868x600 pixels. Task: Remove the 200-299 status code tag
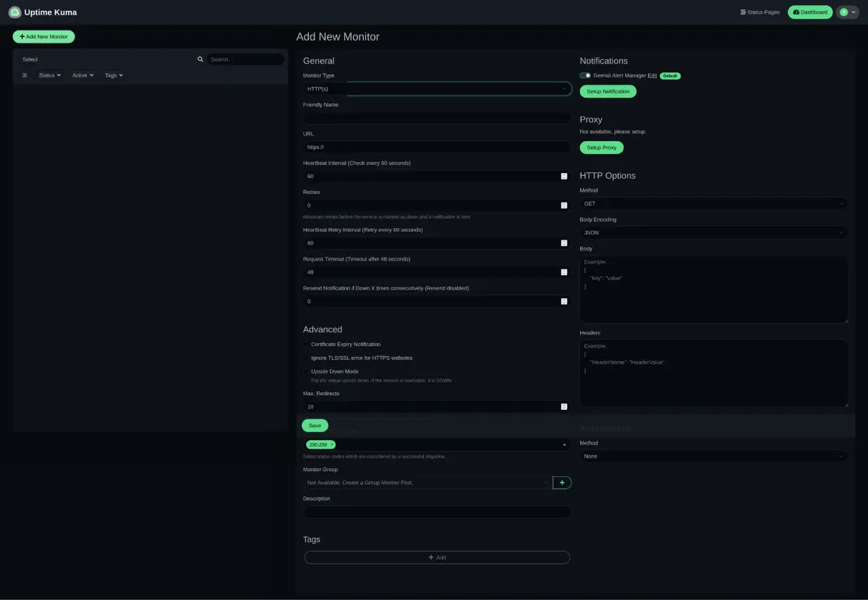332,444
